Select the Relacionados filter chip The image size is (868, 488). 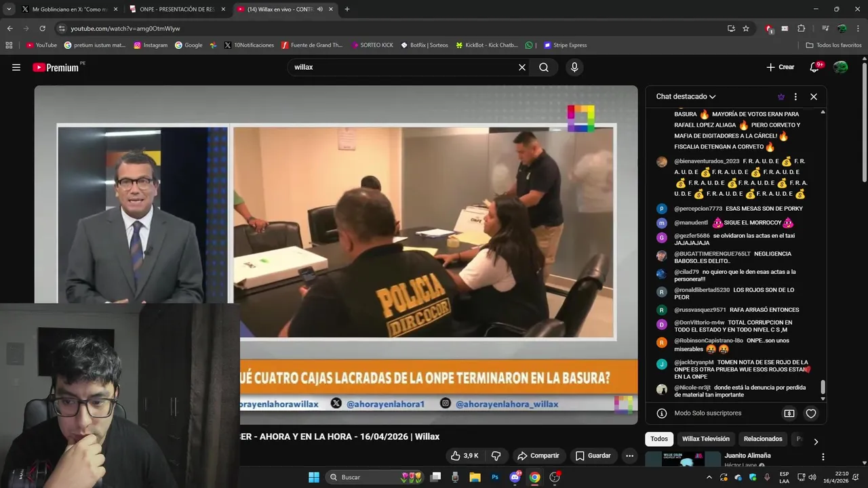point(763,439)
